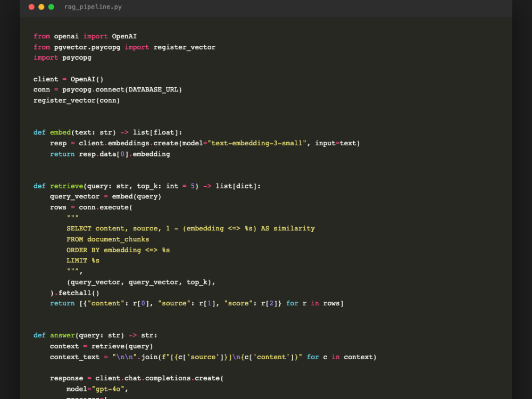
Task: Click the rag_pipeline.py title text
Action: (x=93, y=7)
